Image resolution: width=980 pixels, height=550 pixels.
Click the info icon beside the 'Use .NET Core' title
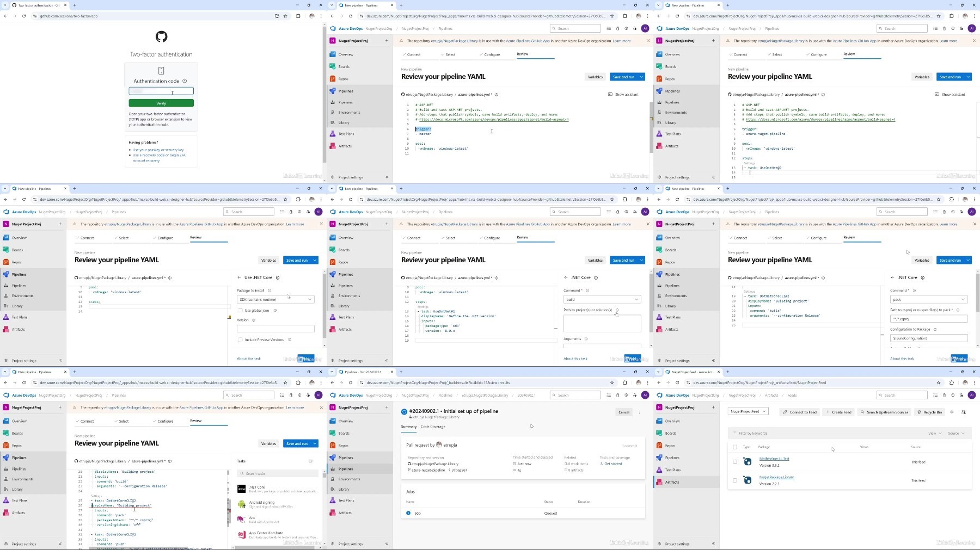click(278, 277)
